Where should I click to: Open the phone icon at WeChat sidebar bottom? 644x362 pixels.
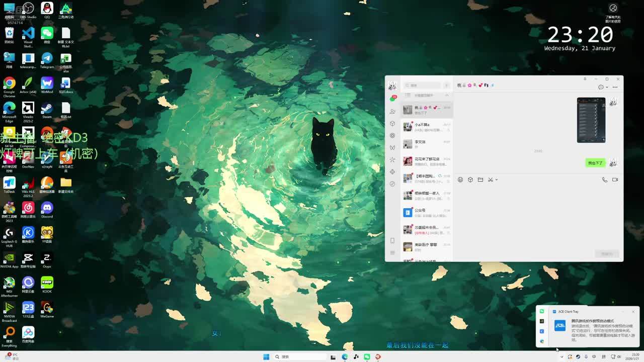tap(392, 241)
